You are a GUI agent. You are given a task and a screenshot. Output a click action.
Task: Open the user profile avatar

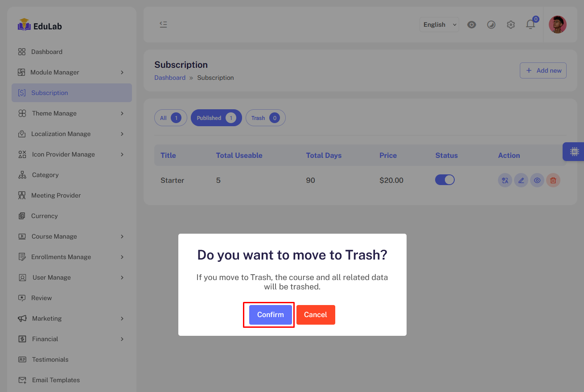click(x=557, y=25)
